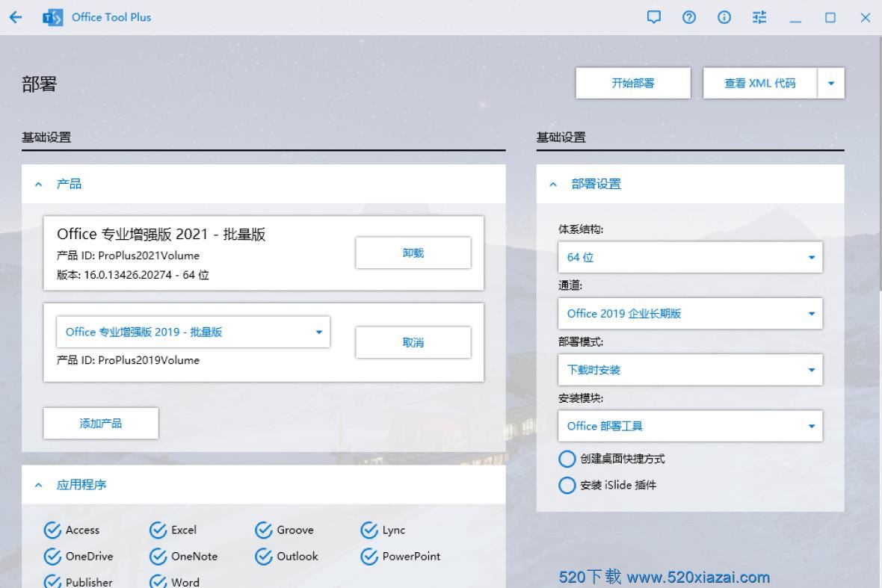The width and height of the screenshot is (882, 588).
Task: Click the 添加产品 button
Action: click(x=101, y=424)
